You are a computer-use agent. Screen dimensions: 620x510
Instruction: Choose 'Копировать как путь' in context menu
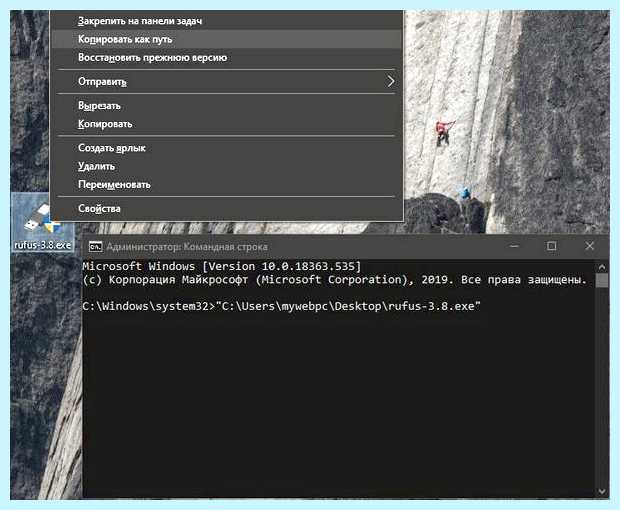tap(227, 39)
